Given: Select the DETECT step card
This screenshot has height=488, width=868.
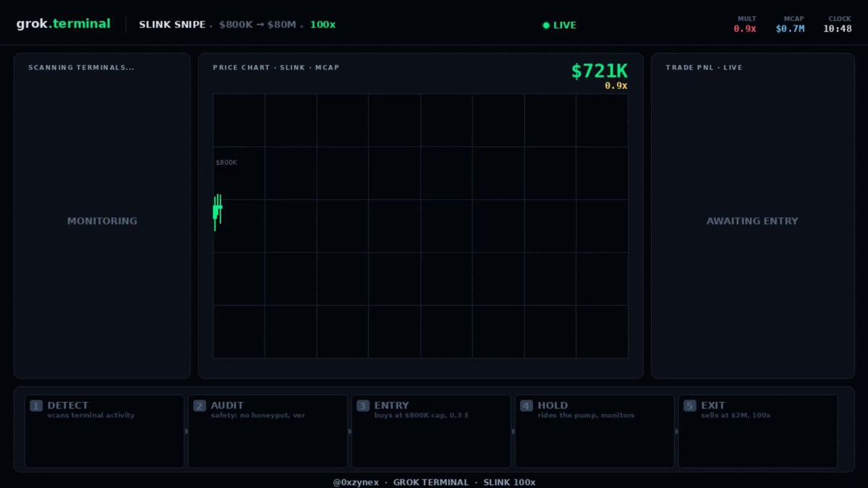Looking at the screenshot, I should click(x=104, y=431).
